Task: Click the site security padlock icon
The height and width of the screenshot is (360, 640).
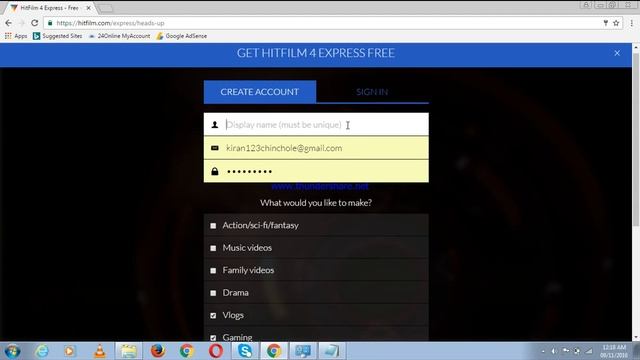Action: coord(50,23)
